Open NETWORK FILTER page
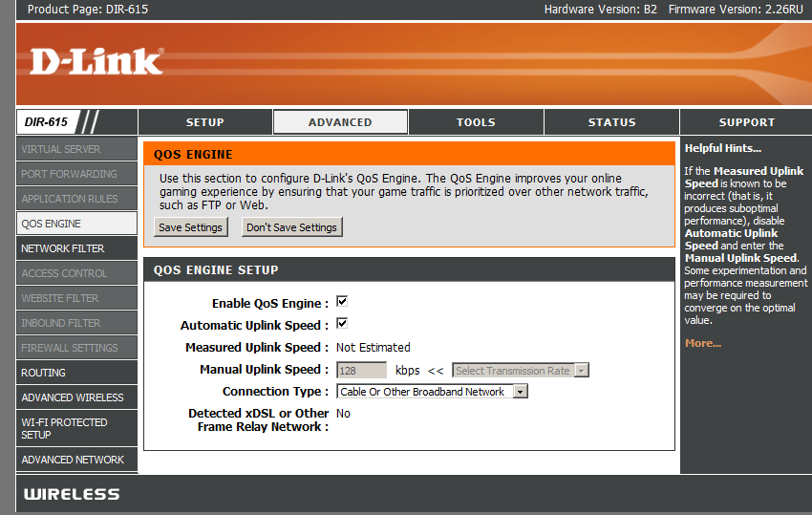Image resolution: width=812 pixels, height=515 pixels. (76, 248)
